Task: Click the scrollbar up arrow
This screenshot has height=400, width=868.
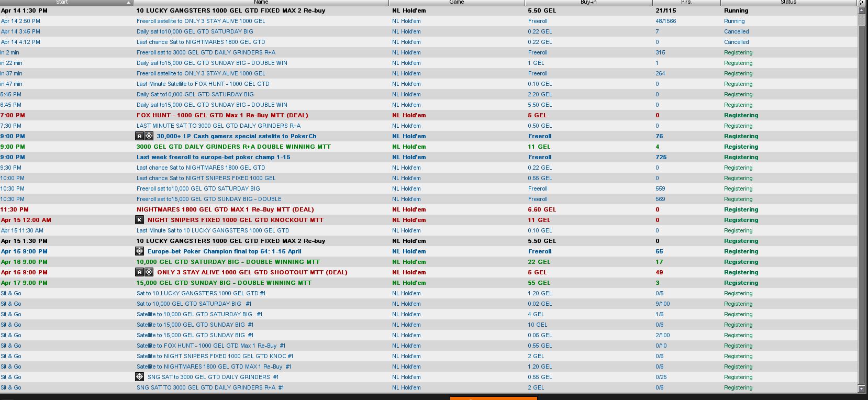Action: (x=862, y=10)
